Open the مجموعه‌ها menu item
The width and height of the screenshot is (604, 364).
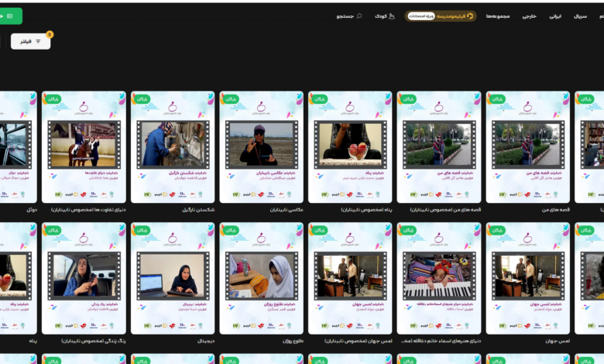coord(498,15)
